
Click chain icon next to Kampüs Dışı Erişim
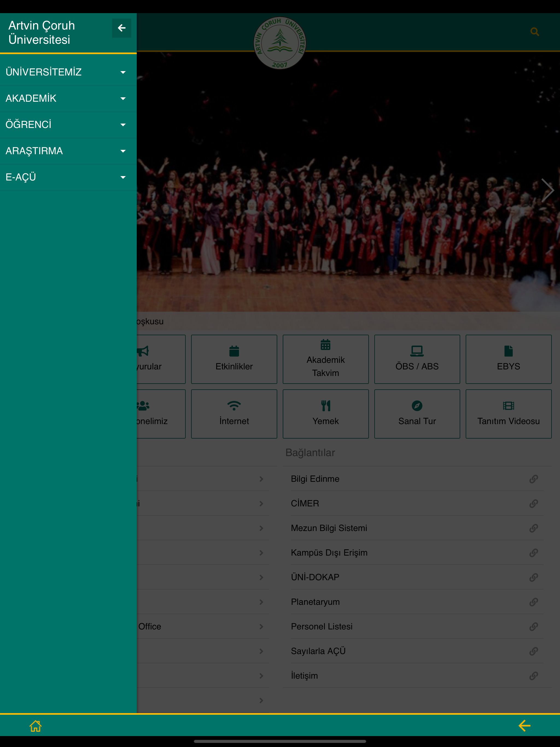coord(534,553)
